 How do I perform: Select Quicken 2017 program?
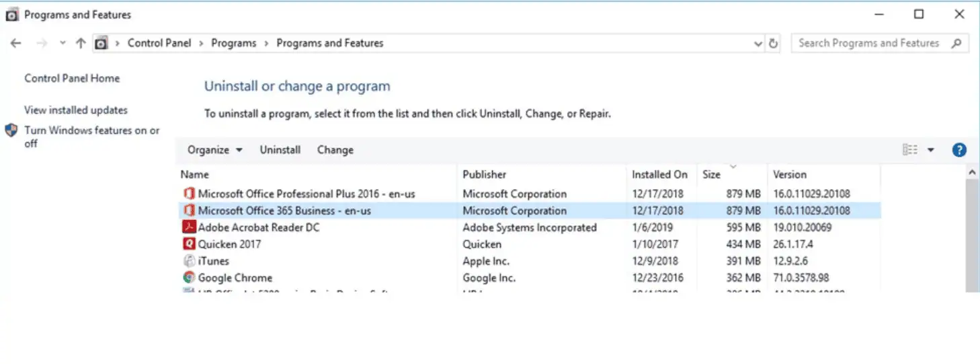click(529, 244)
